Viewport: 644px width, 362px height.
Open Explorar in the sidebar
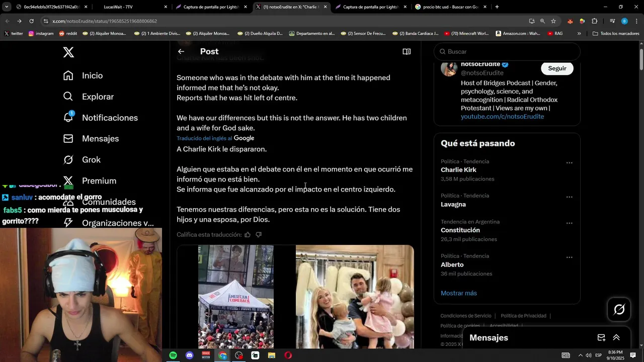point(89,97)
